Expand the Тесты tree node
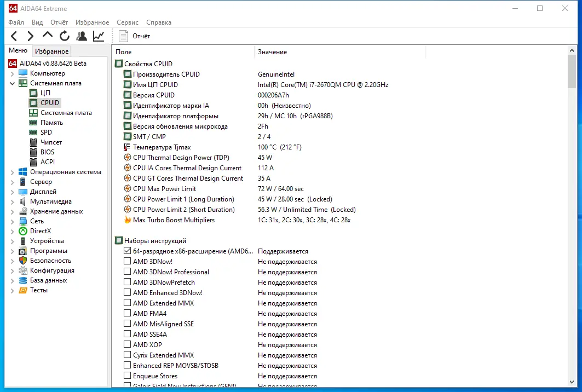 (13, 291)
